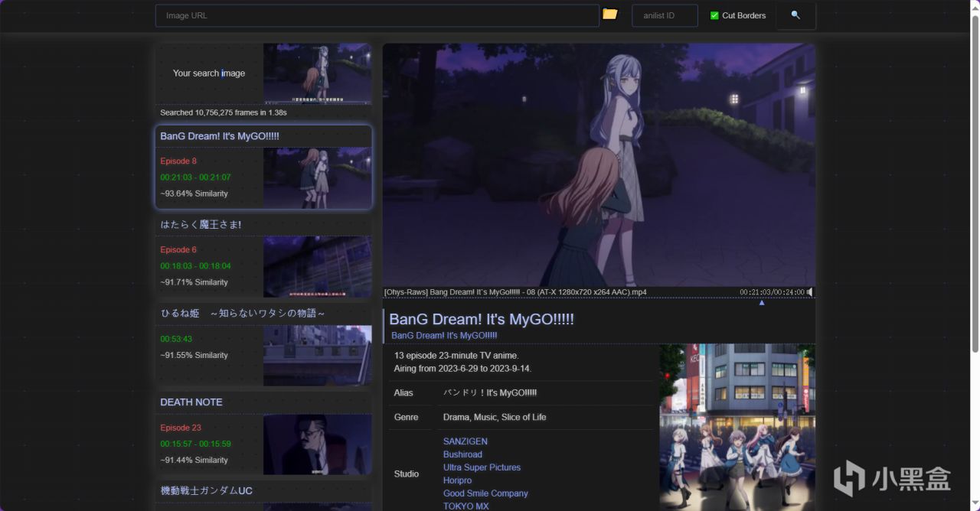Screen dimensions: 980x511
Task: Click the Searched 10,756,275 frames status text
Action: [224, 112]
